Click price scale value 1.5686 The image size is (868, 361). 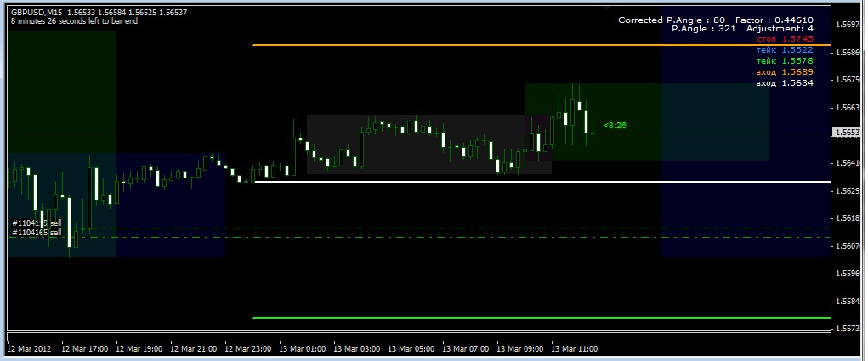point(848,53)
